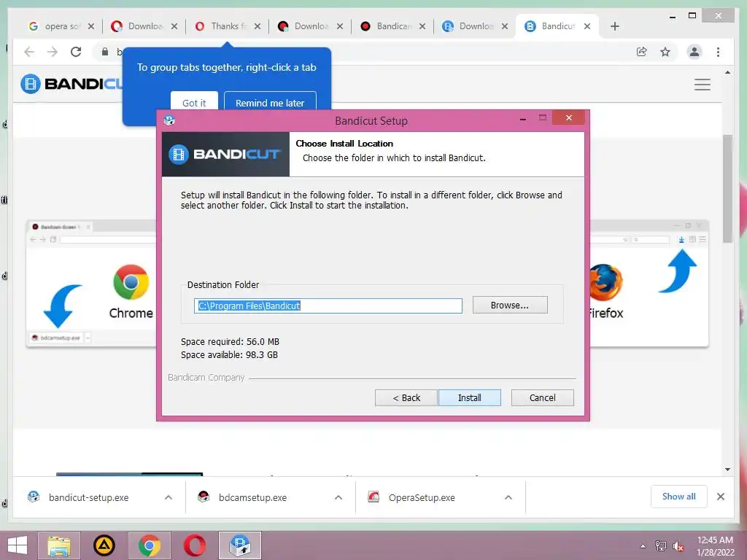Select Bandicut setup taskbar icon
Screen dimensions: 747x560
239,545
